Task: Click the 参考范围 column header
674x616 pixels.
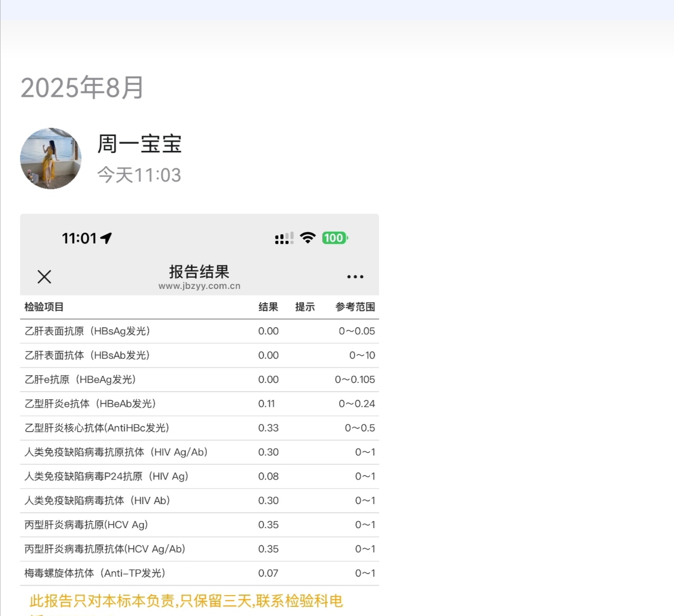Action: click(355, 307)
